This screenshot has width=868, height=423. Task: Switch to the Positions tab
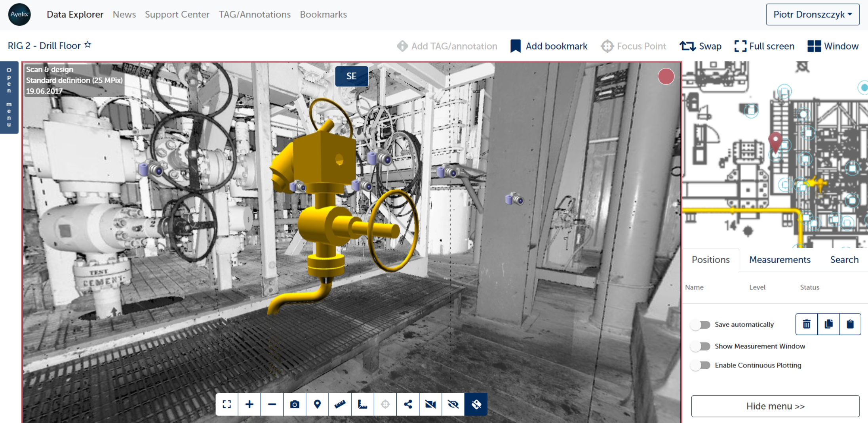click(710, 260)
